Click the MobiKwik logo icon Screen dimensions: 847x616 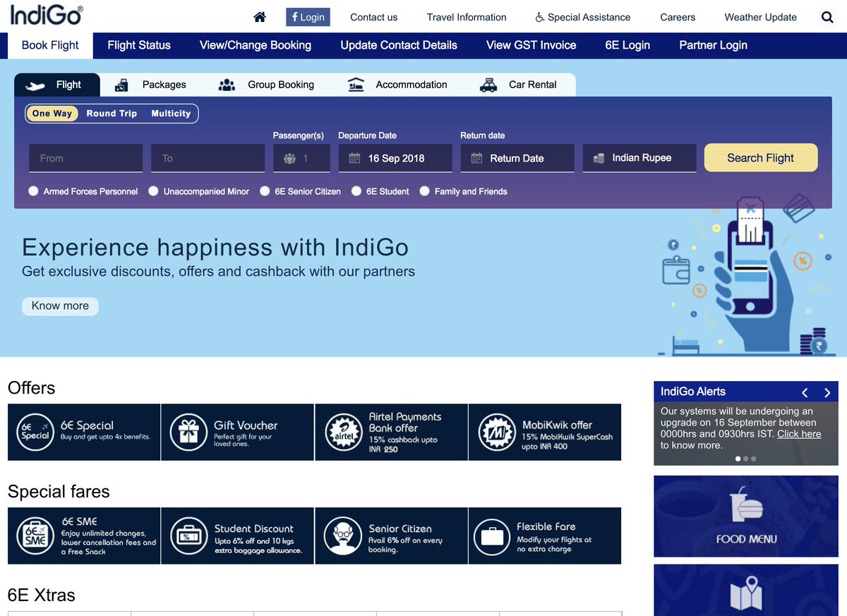(x=497, y=432)
